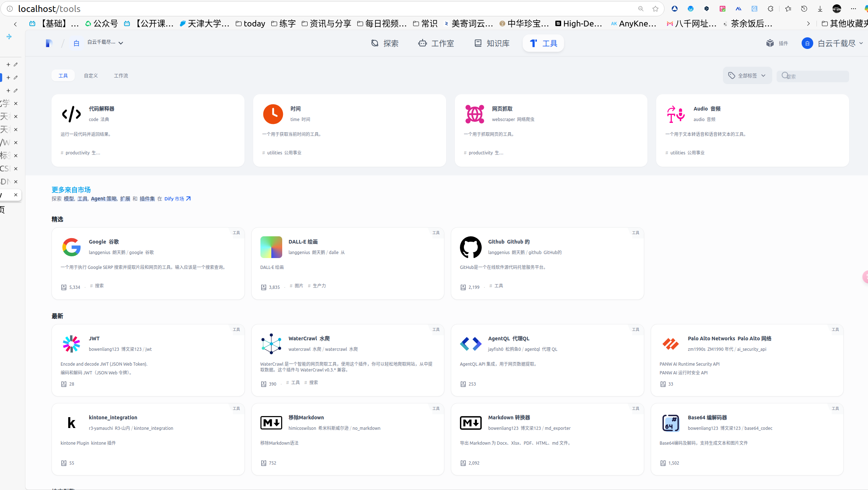This screenshot has height=490, width=868.
Task: Click the orange 时间 clock icon
Action: tap(273, 114)
